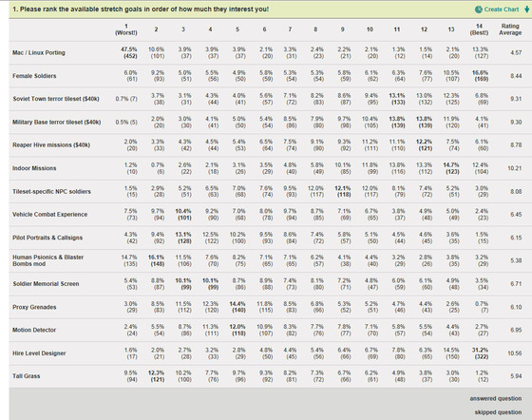Screen dimensions: 532x420
Task: Click the 6.71 rating average value
Action: click(516, 283)
